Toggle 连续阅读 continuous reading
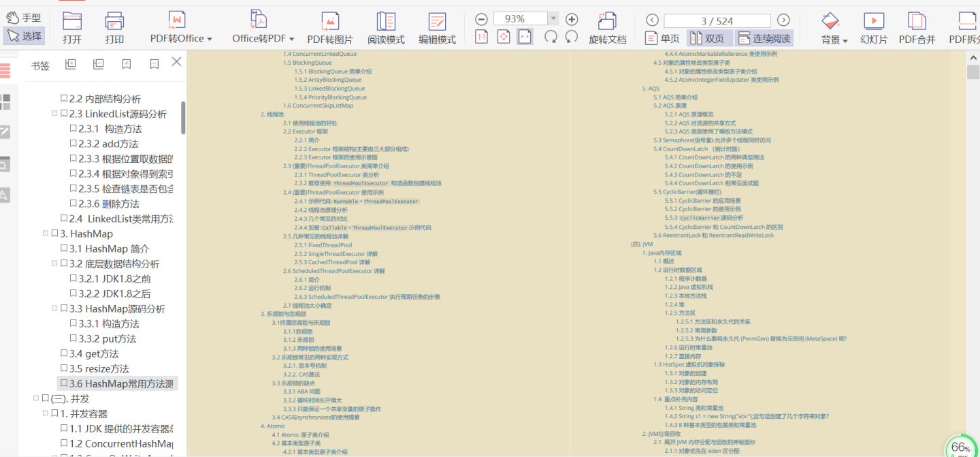Image resolution: width=980 pixels, height=457 pixels. point(764,38)
